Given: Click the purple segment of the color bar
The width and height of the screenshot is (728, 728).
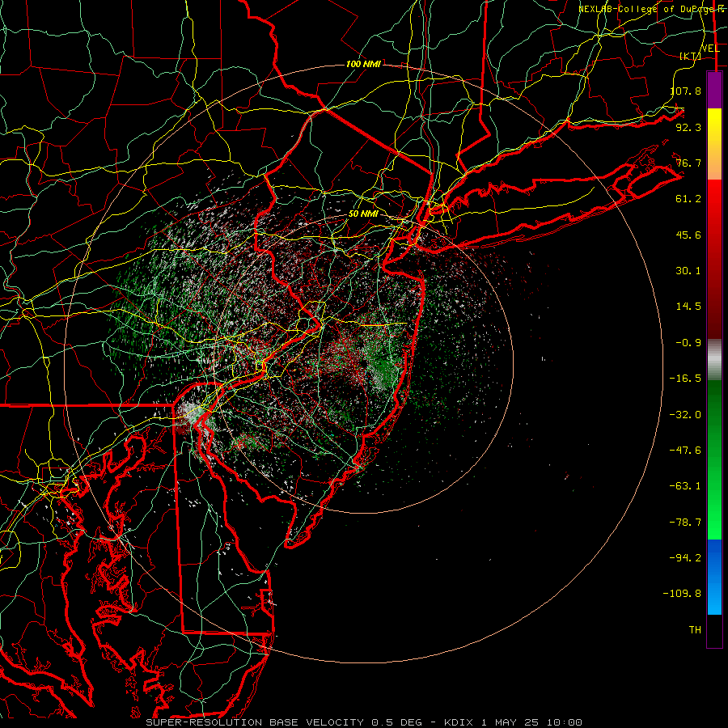Looking at the screenshot, I should (x=714, y=90).
